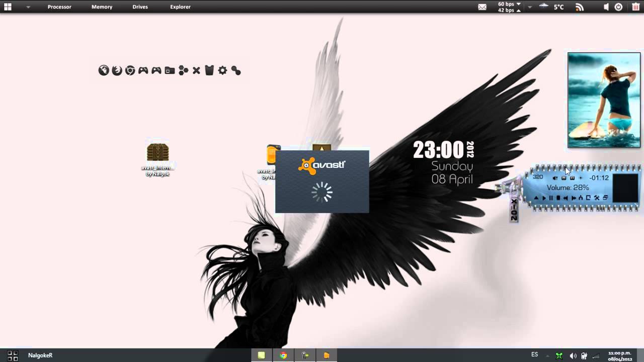Open the globe browser launcher icon
This screenshot has width=644, height=362.
point(104,70)
